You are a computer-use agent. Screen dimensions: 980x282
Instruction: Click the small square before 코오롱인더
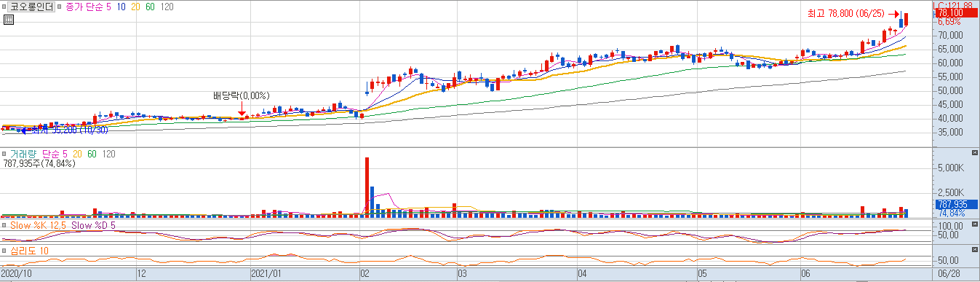[x=4, y=7]
